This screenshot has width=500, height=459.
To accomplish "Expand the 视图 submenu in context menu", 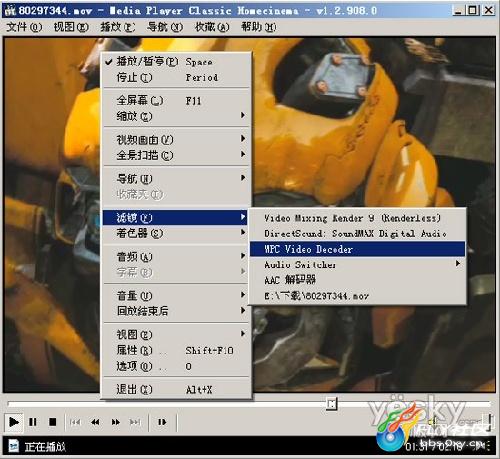I will [x=176, y=334].
